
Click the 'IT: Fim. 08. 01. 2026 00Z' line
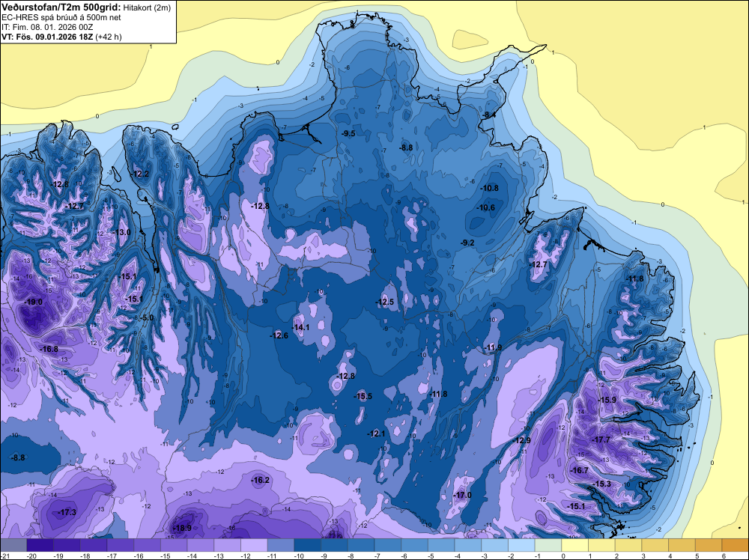pos(49,27)
